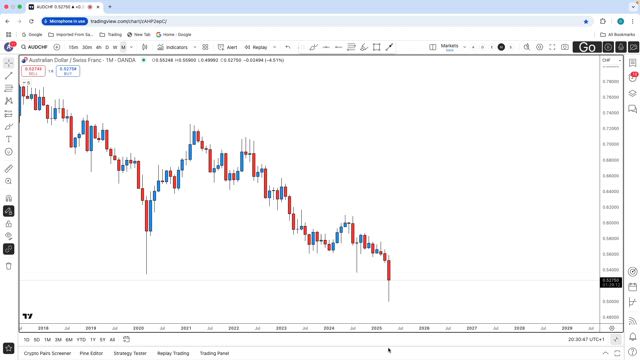Toggle hide all drawings eye icon
640x360 pixels.
(x=9, y=236)
